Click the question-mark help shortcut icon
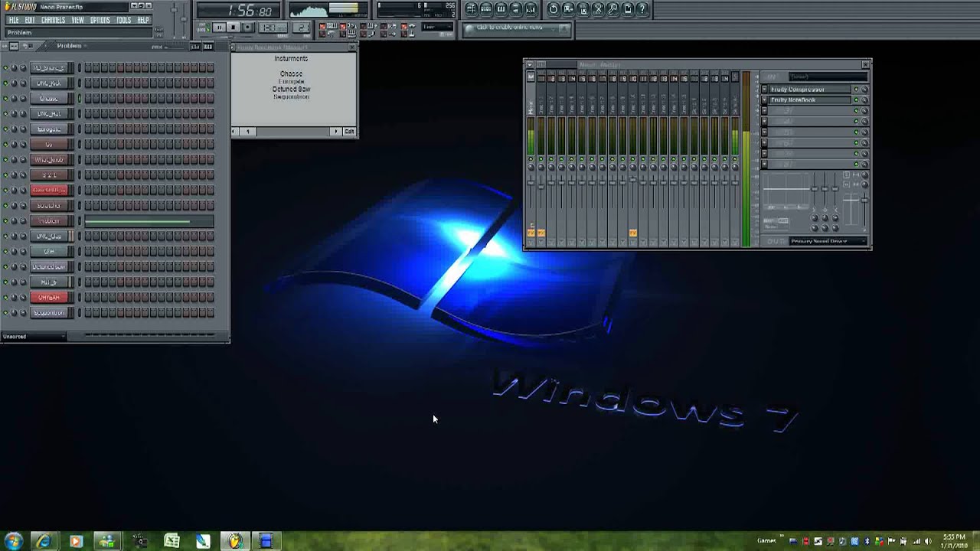The width and height of the screenshot is (980, 551). point(642,9)
